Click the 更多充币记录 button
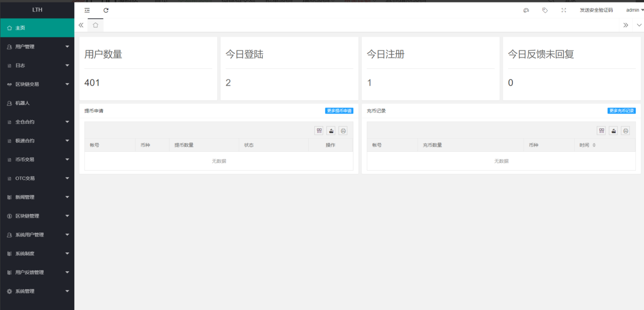This screenshot has width=644, height=310. point(621,111)
